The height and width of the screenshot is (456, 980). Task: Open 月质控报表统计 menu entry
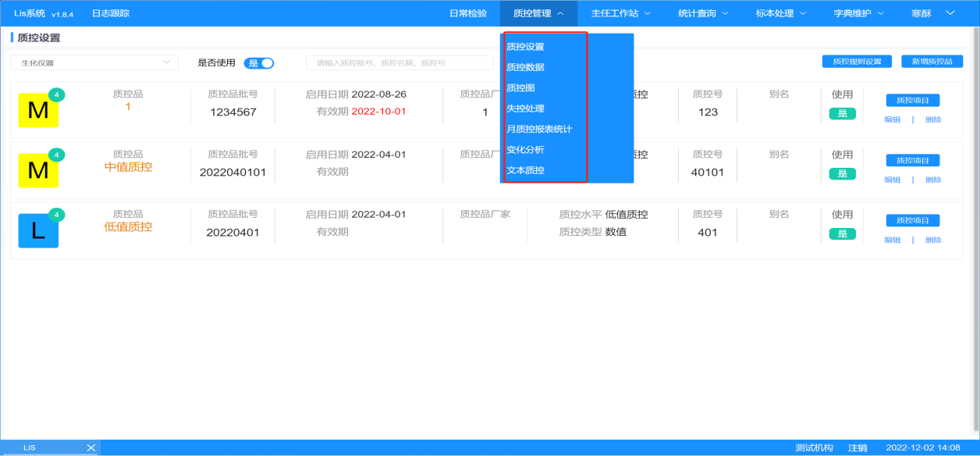coord(539,129)
